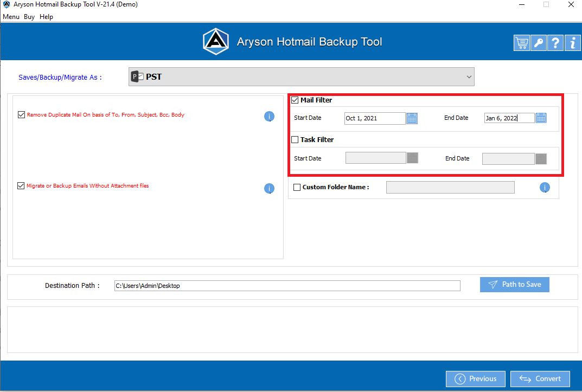Viewport: 582px width, 392px height.
Task: Click Task Filter End Date calendar icon
Action: pos(541,159)
